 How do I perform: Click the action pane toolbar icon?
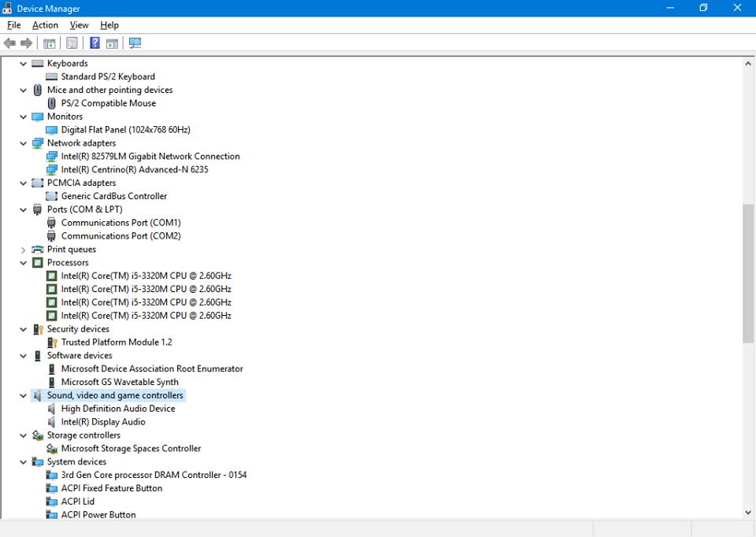pos(113,43)
